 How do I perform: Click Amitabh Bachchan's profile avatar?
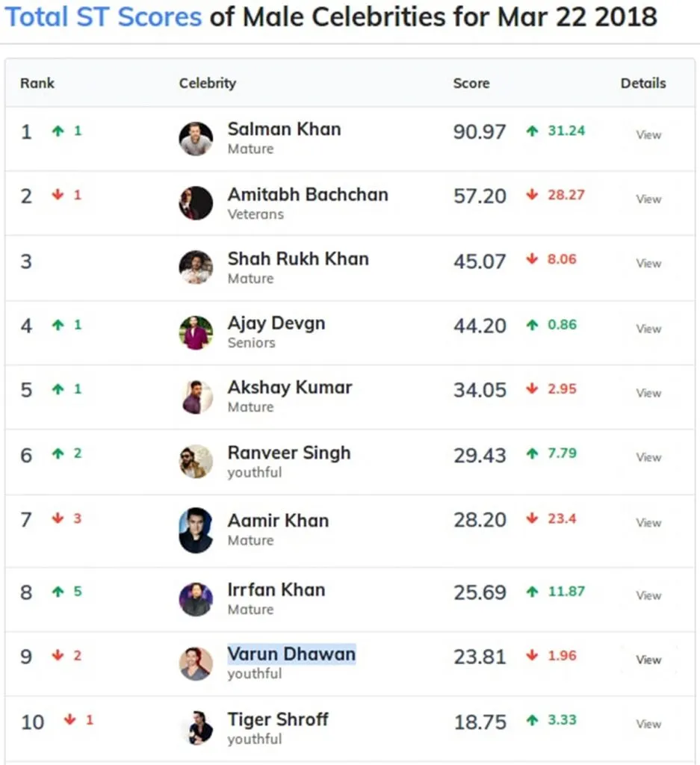point(196,203)
